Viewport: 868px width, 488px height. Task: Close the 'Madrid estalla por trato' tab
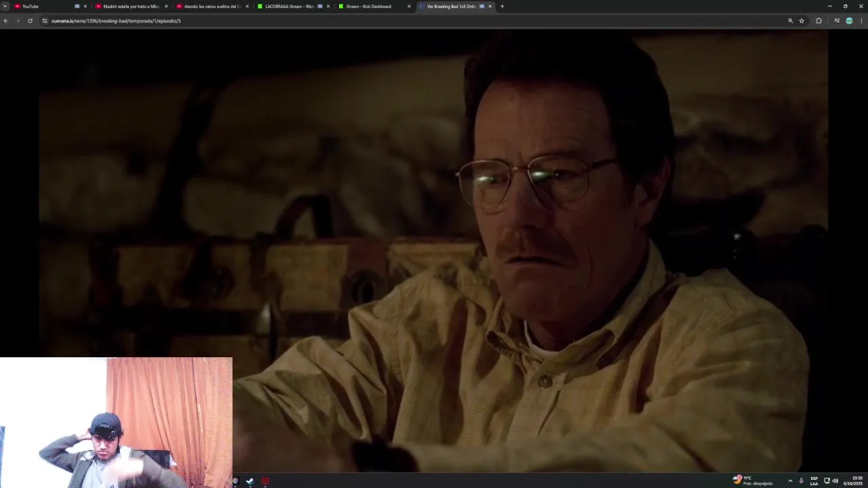coord(166,6)
